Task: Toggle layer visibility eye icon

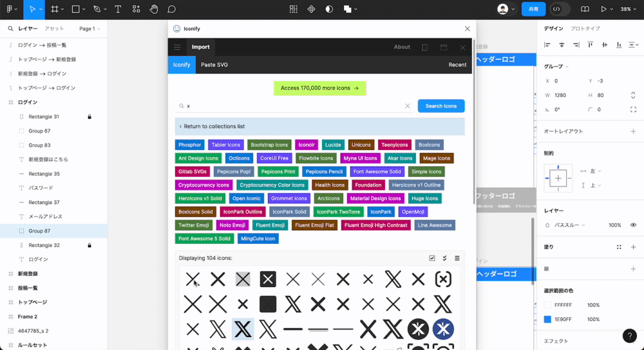Action: (633, 225)
